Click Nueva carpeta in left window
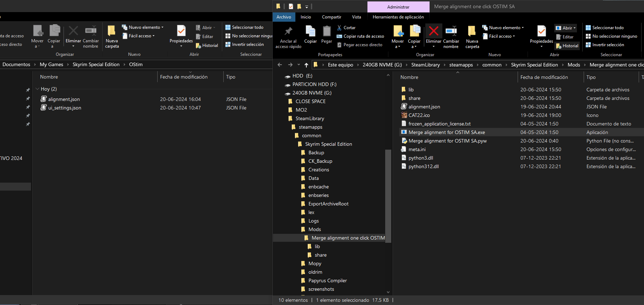The height and width of the screenshot is (305, 644). point(112,37)
